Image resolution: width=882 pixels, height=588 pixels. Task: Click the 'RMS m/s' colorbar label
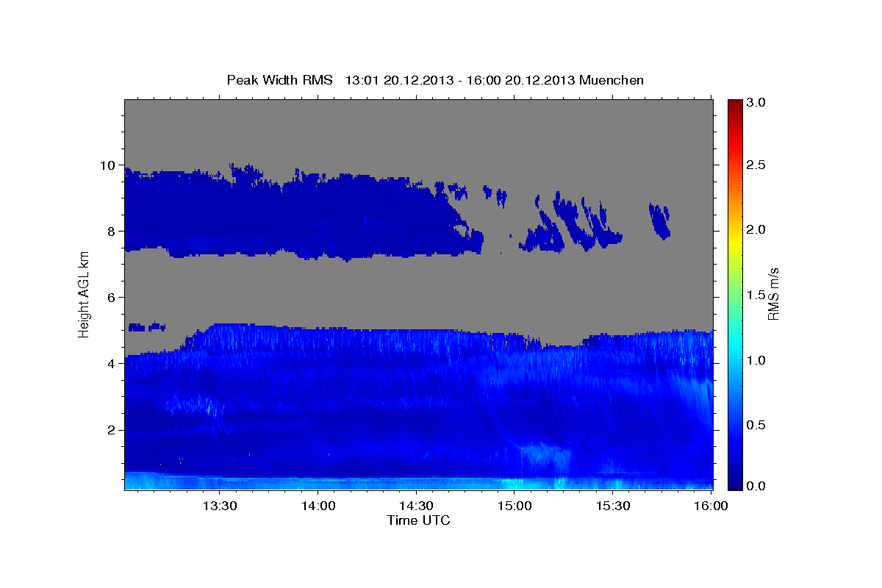pyautogui.click(x=772, y=293)
